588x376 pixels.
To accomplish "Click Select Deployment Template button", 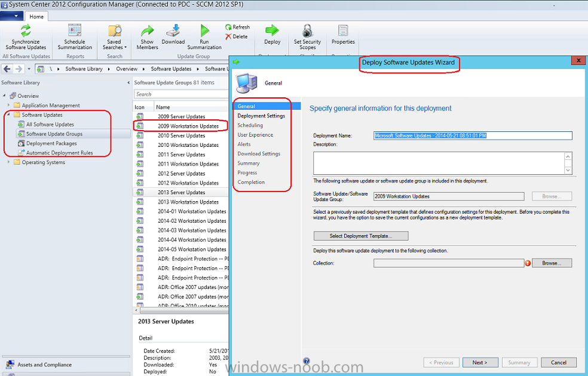I will [361, 236].
